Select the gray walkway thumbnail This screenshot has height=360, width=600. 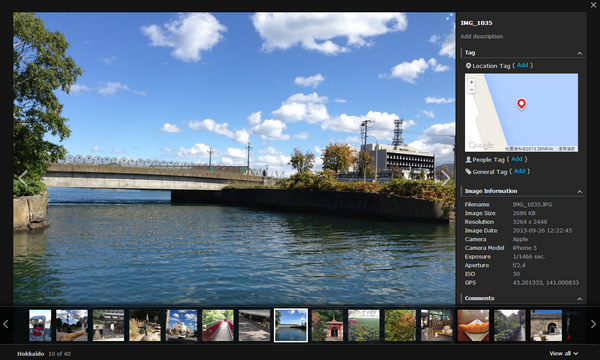point(254,326)
